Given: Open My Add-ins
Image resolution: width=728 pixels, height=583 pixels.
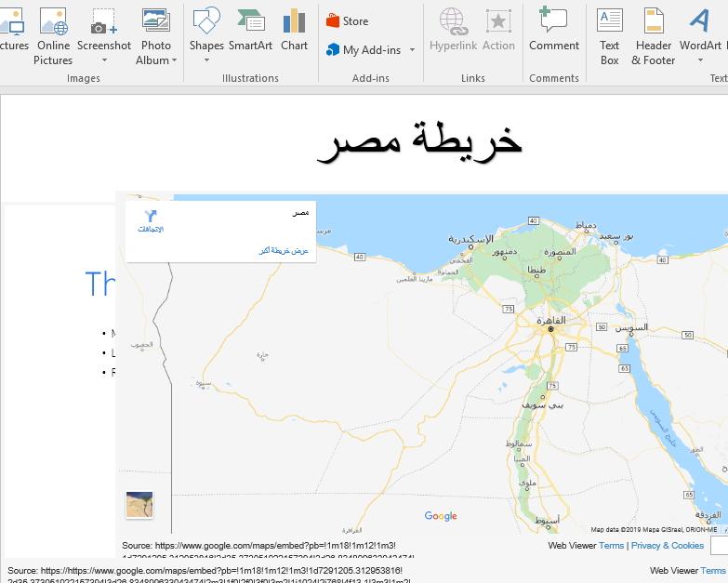Looking at the screenshot, I should [364, 49].
